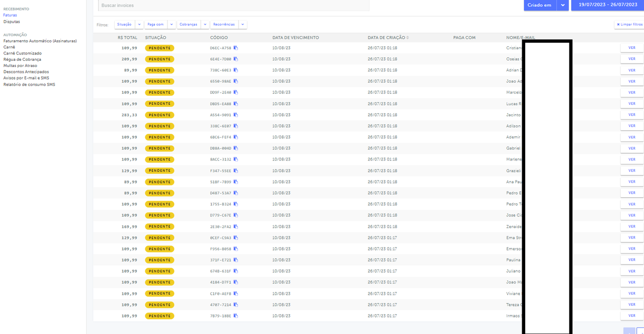Copy invoice code 2E30-2FA2
This screenshot has height=334, width=644.
point(236,226)
